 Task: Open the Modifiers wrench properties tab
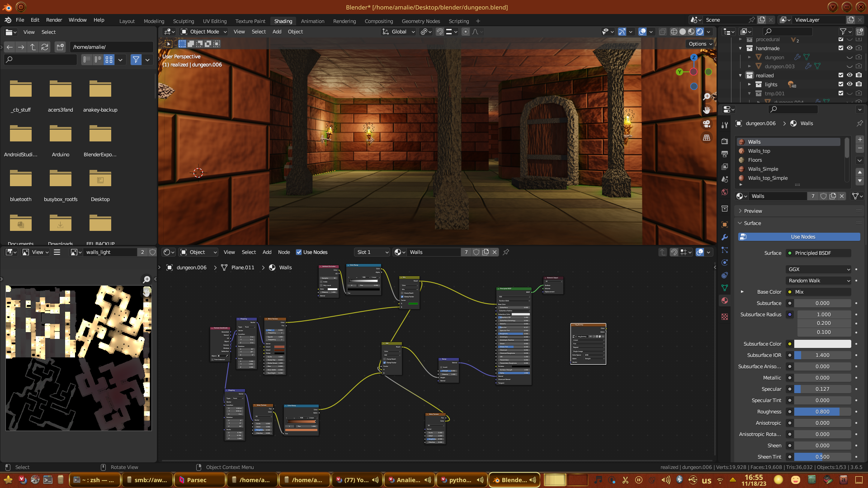tap(725, 237)
